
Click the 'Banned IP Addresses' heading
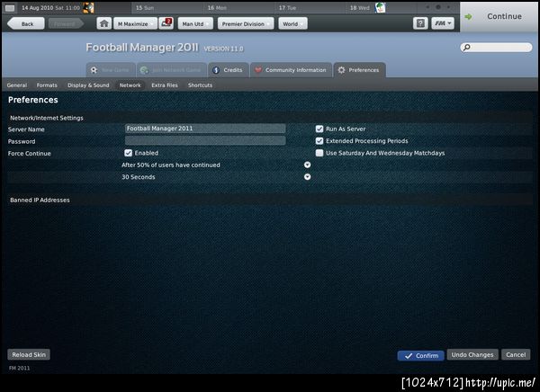[40, 200]
